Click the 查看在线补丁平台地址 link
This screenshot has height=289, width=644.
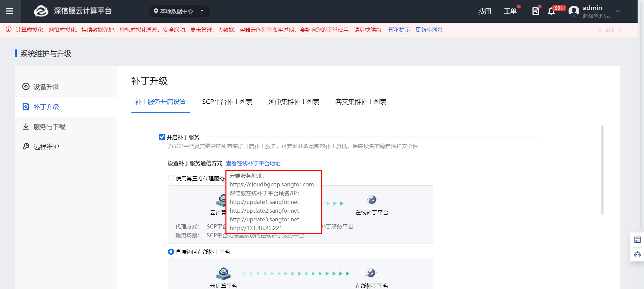[253, 164]
